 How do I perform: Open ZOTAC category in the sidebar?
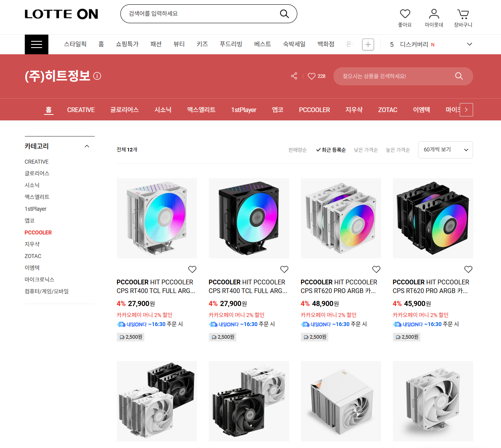pos(33,256)
